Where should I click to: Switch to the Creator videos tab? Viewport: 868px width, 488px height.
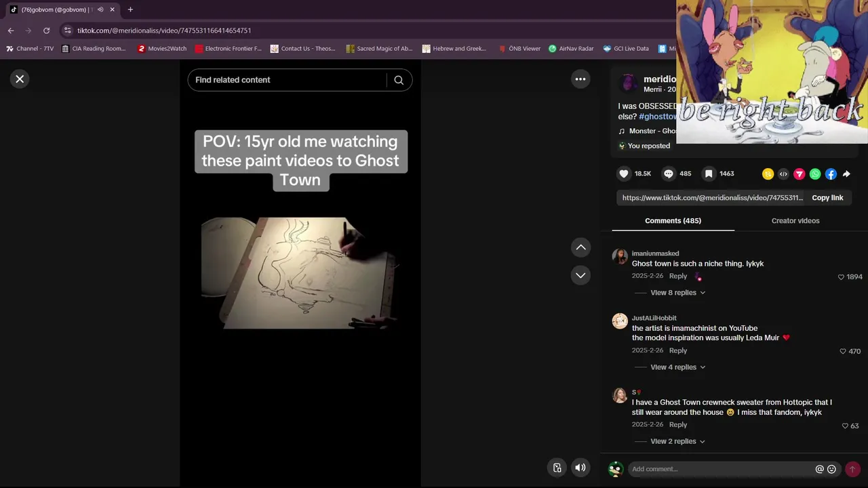click(795, 221)
